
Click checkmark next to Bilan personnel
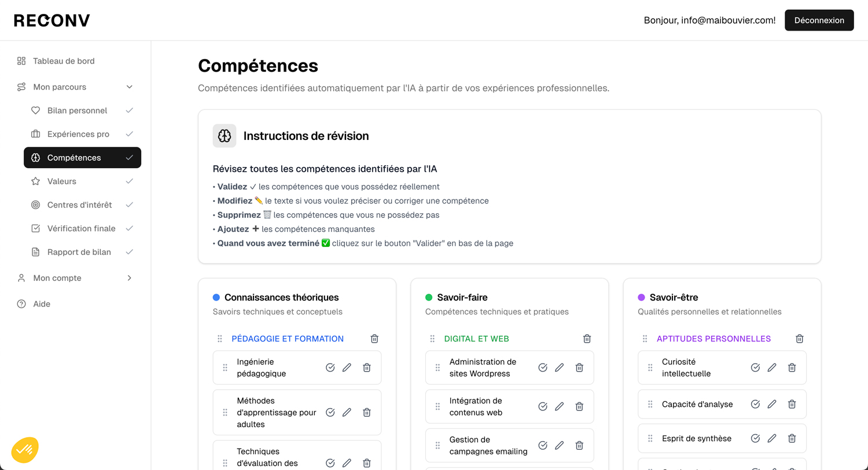tap(130, 110)
